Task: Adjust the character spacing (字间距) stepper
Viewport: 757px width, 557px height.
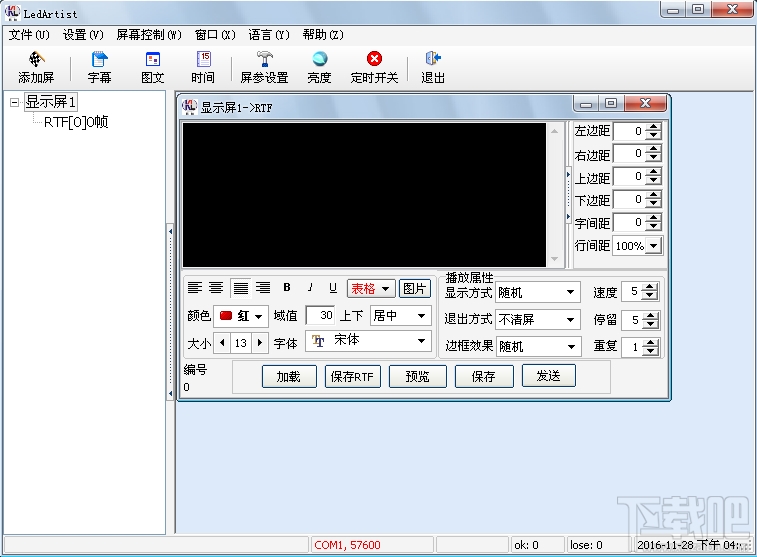Action: coord(653,222)
